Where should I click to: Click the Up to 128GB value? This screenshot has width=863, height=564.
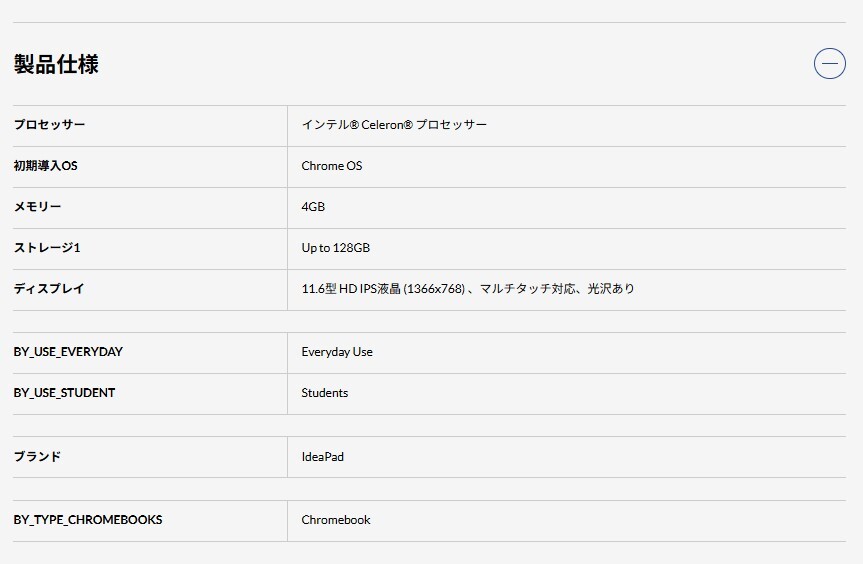click(x=336, y=248)
